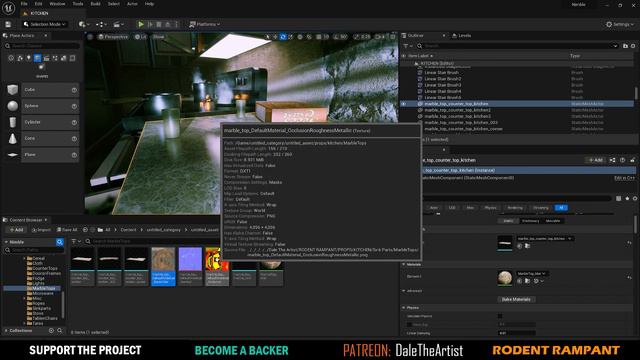Open the Help menu
Image resolution: width=640 pixels, height=360 pixels.
point(149,4)
